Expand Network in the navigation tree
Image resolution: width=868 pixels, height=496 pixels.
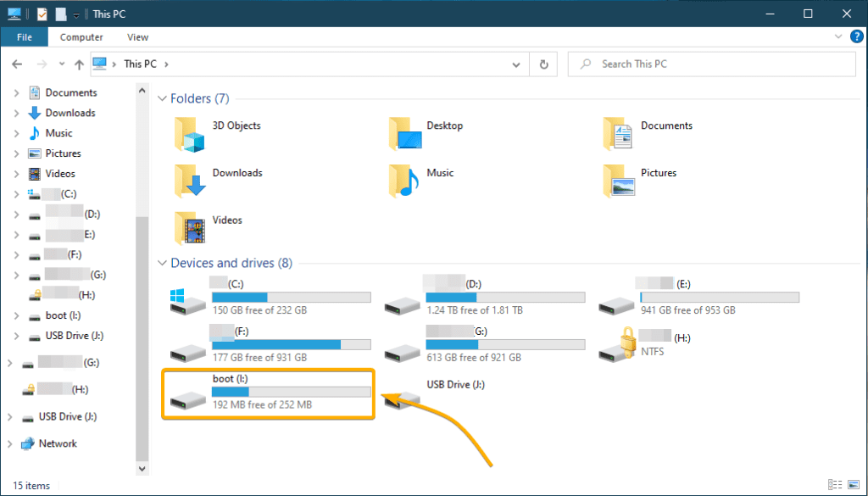click(x=9, y=444)
